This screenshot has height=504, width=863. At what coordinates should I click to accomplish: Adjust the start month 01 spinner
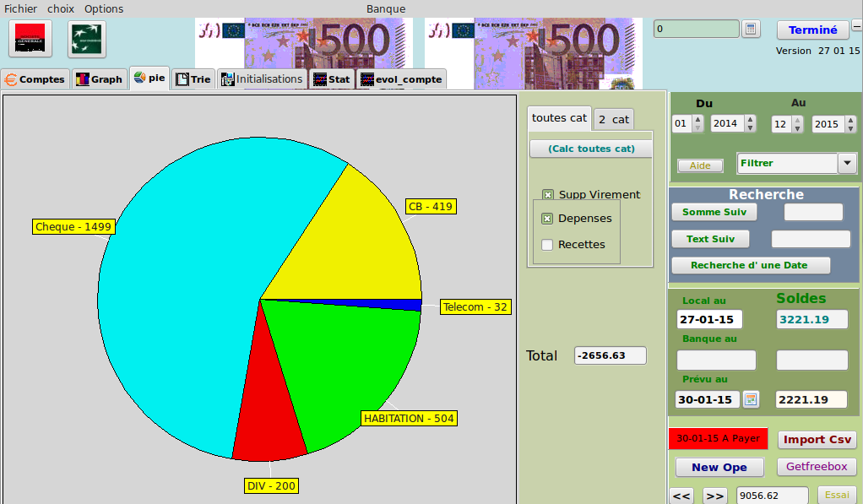(697, 124)
